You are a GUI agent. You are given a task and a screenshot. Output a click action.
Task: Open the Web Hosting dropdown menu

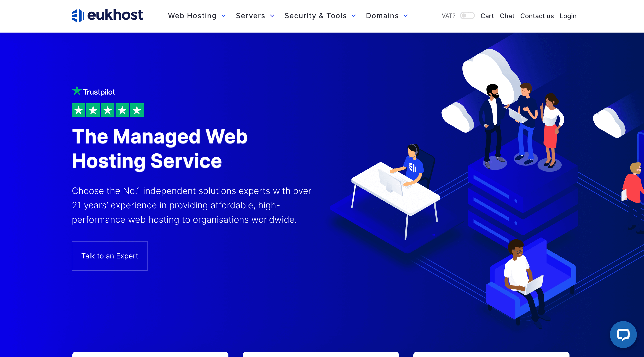pyautogui.click(x=196, y=15)
